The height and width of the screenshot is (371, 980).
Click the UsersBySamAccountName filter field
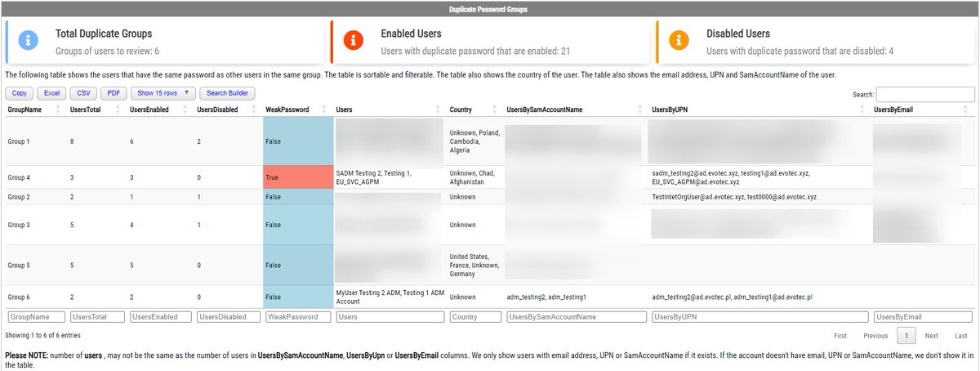(576, 316)
